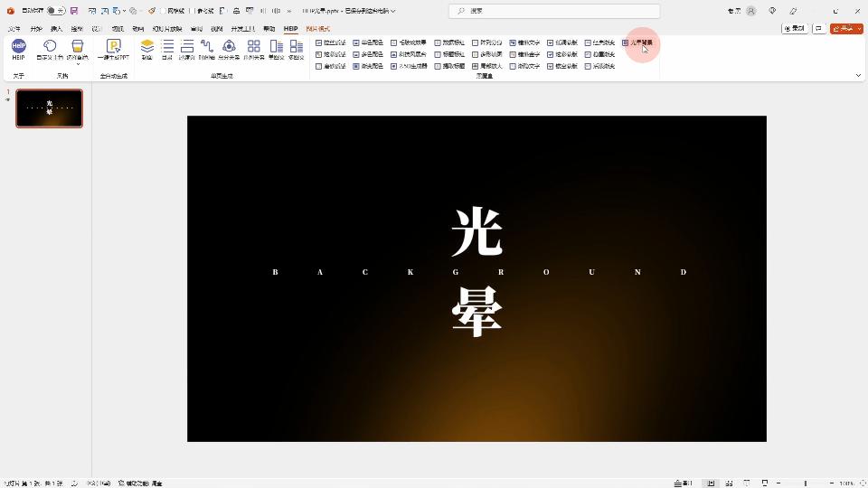Viewport: 868px width, 488px height.
Task: Click the zoom slider in the status bar
Action: pos(805,483)
